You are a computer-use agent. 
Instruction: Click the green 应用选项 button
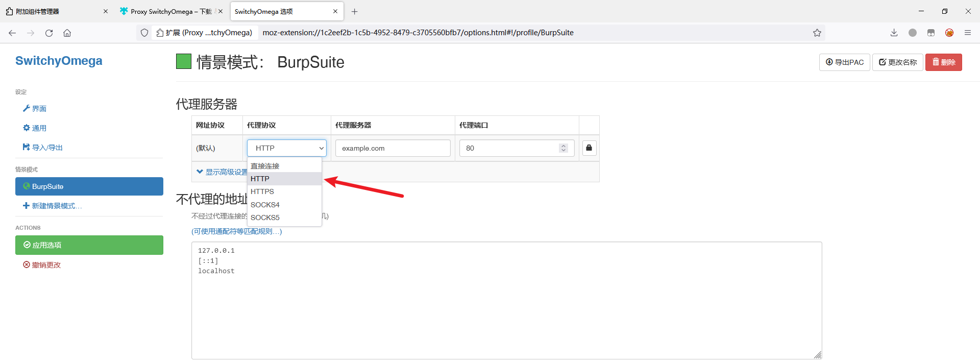[x=89, y=245]
